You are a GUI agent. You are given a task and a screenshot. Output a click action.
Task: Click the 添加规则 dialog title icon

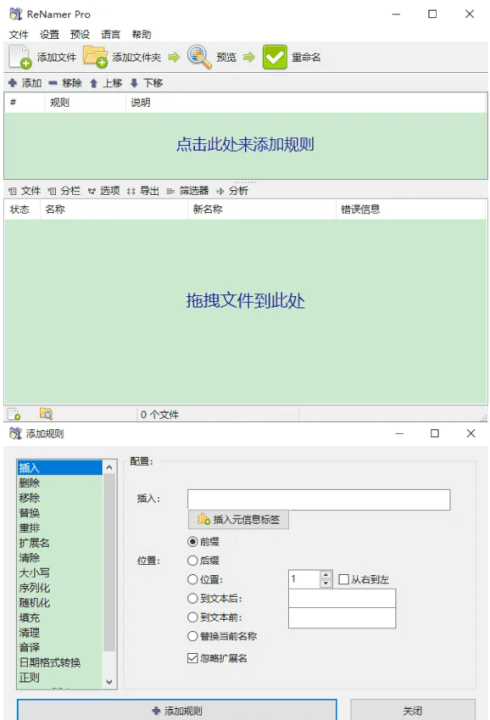pos(16,433)
